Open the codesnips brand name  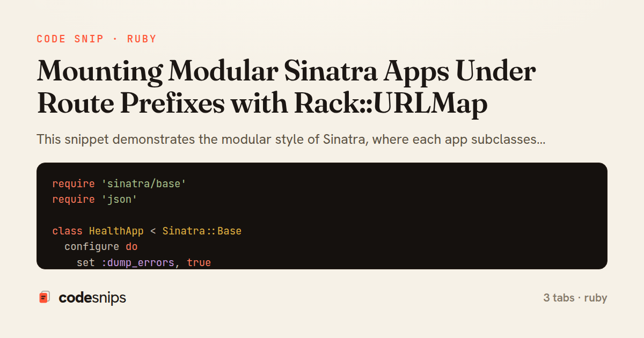coord(92,298)
